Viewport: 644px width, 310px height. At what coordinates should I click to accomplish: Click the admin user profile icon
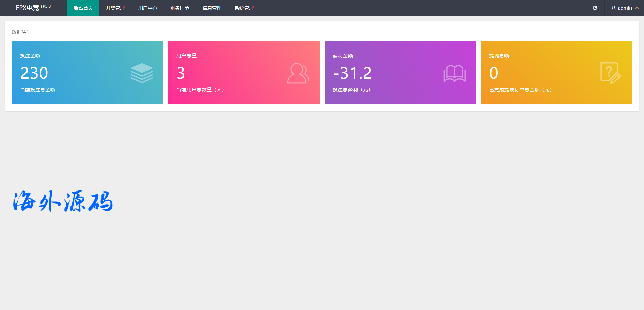(x=613, y=8)
